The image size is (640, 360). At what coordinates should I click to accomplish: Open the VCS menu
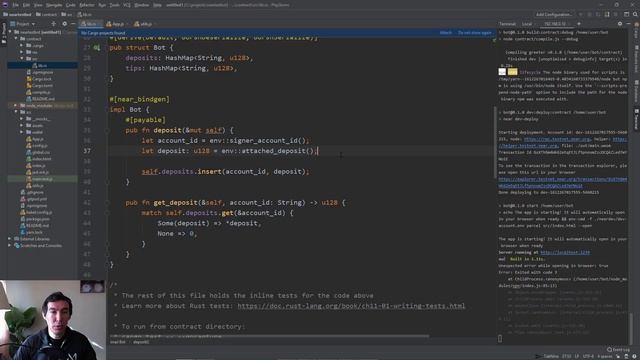[127, 5]
